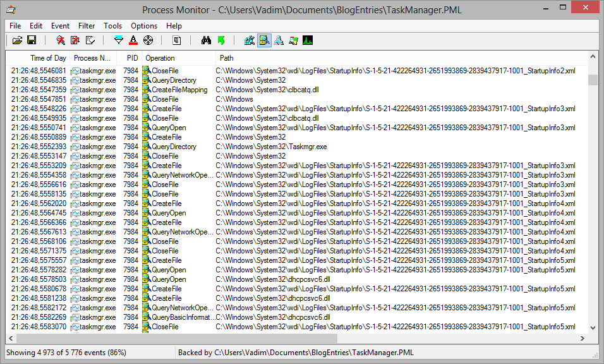Toggle the Capture events magnifier icon
This screenshot has width=604, height=364.
61,40
